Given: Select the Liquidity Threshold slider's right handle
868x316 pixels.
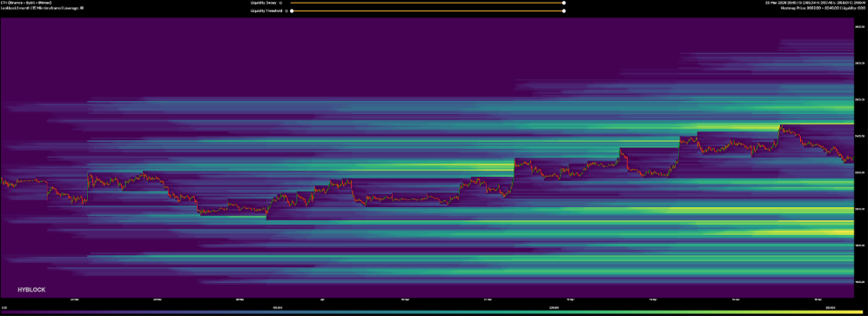Looking at the screenshot, I should (x=563, y=10).
